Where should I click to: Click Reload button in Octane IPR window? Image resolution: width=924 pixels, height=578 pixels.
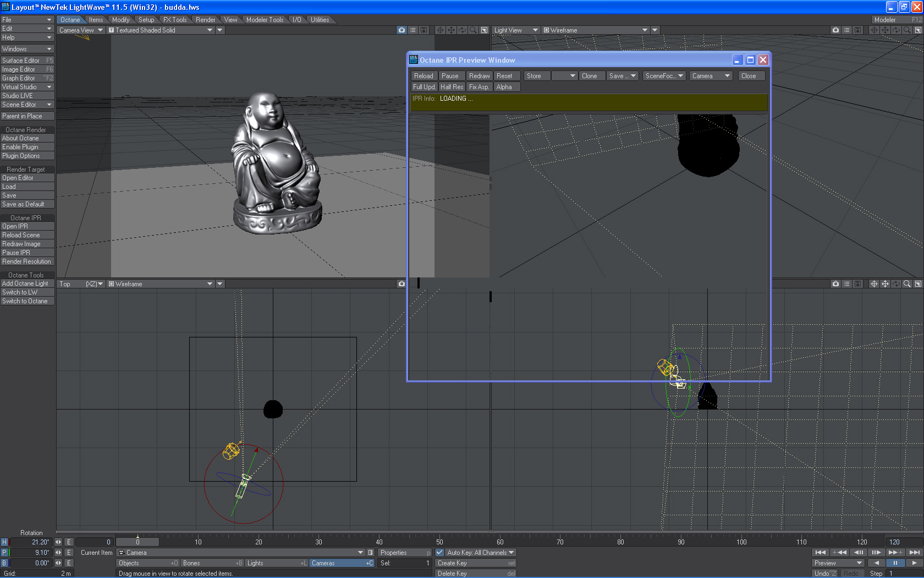coord(424,76)
